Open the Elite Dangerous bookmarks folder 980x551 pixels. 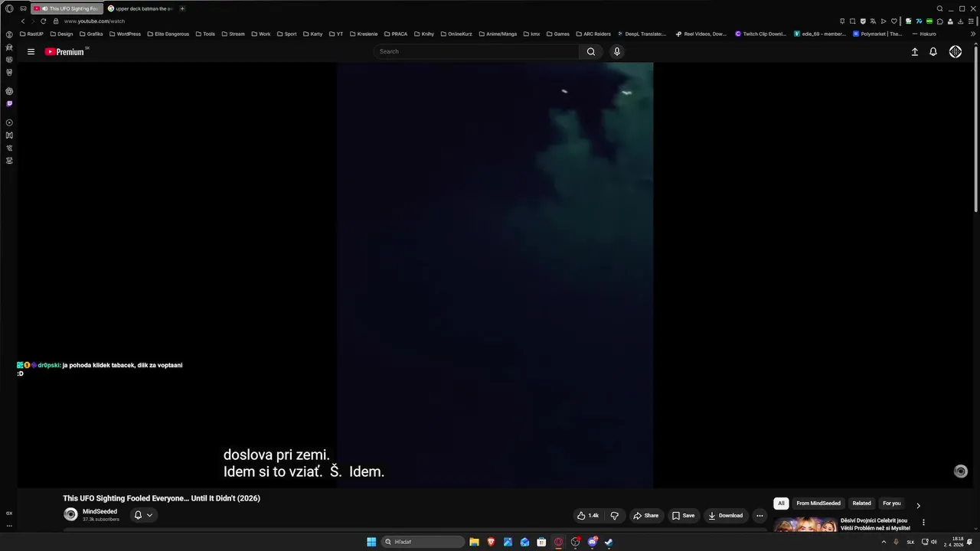pyautogui.click(x=168, y=34)
